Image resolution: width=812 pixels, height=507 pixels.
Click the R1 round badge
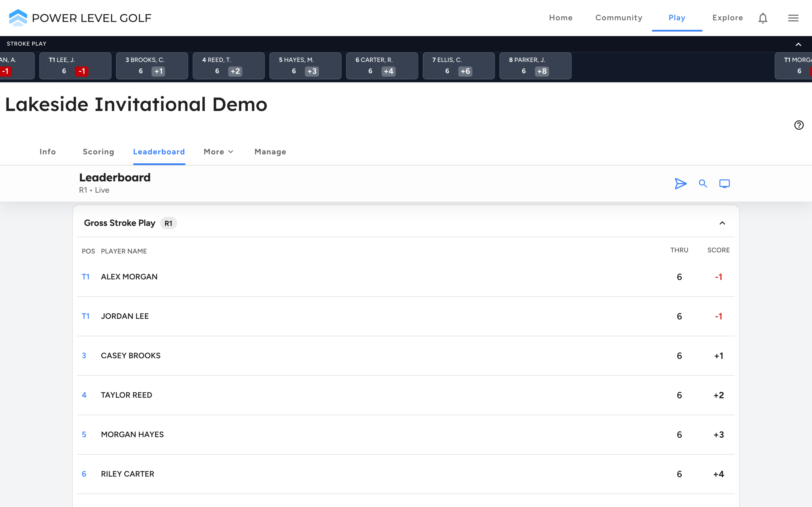point(168,223)
